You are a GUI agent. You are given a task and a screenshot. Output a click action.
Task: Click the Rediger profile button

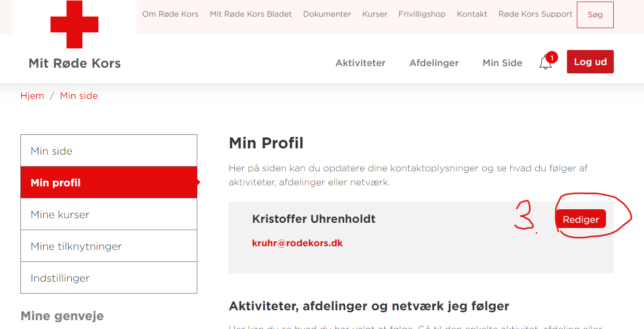pyautogui.click(x=580, y=219)
